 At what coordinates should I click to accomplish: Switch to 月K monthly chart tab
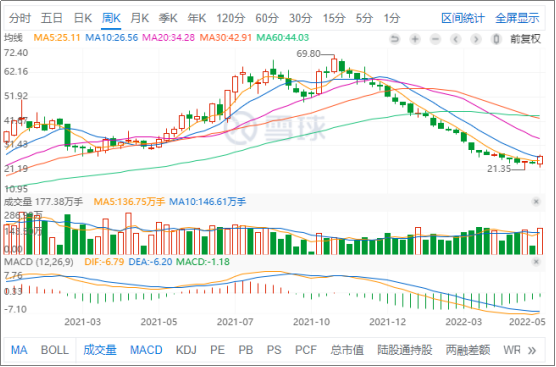tap(139, 18)
